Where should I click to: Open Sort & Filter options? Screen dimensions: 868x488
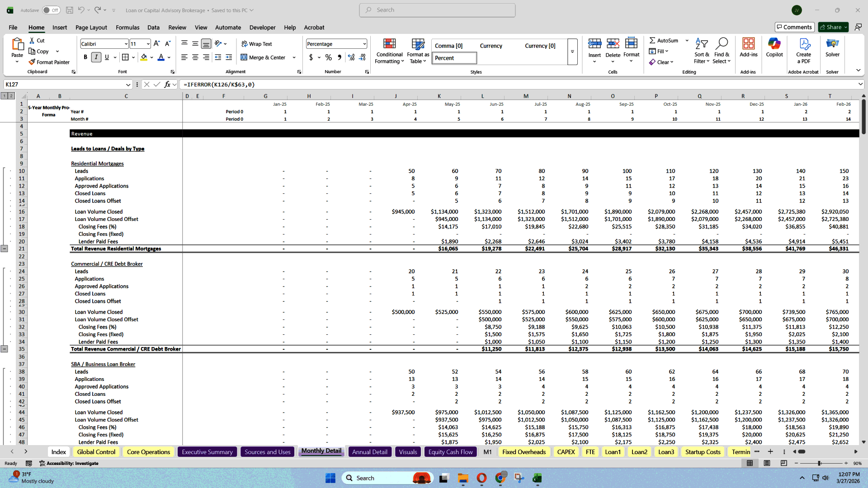coord(701,51)
